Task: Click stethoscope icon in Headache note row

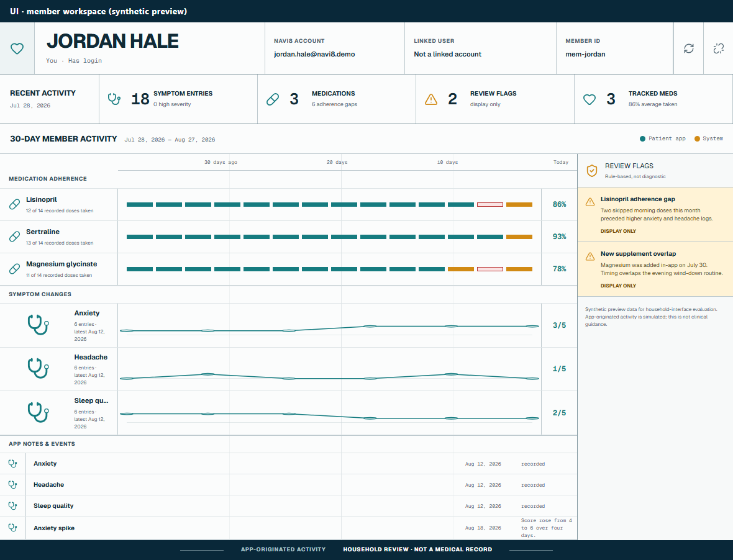Action: (13, 485)
